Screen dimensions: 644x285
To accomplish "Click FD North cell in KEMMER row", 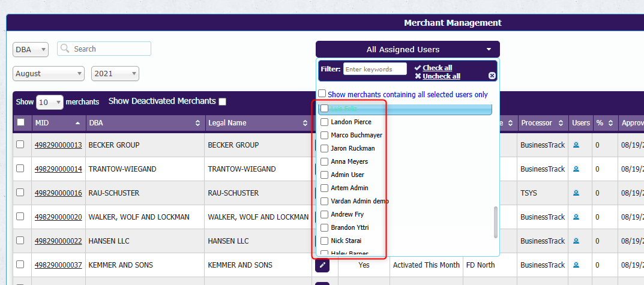I will [490, 265].
